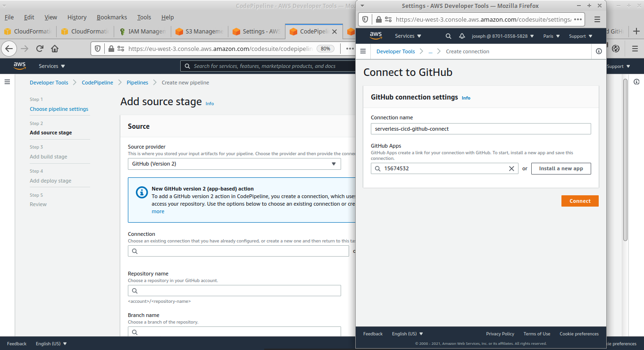The width and height of the screenshot is (644, 350).
Task: Expand the Services menu in popup header
Action: (x=408, y=36)
